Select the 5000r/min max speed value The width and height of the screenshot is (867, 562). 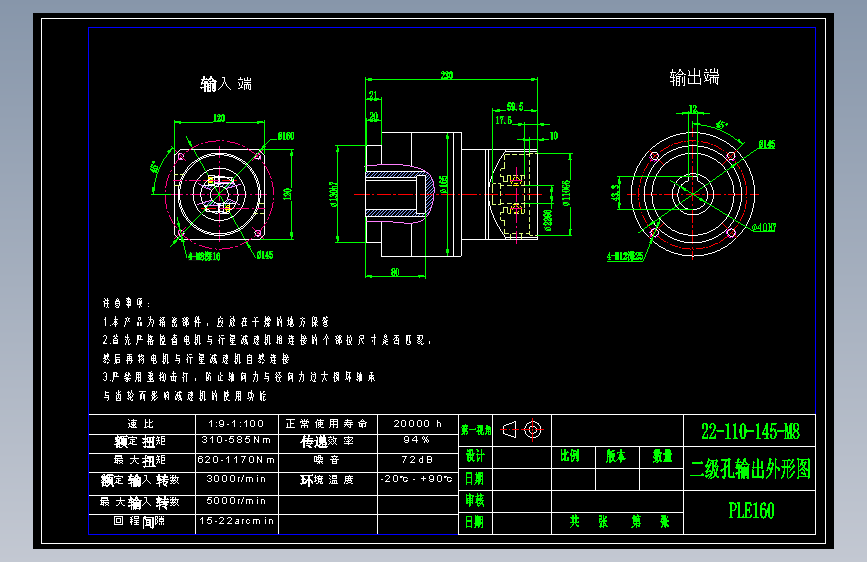click(236, 501)
